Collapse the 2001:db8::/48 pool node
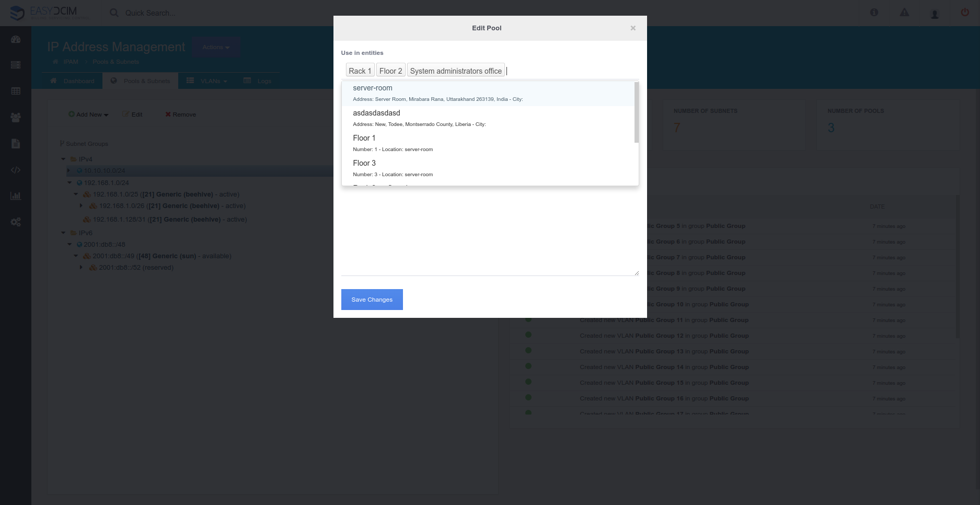Viewport: 980px width, 505px height. 70,244
